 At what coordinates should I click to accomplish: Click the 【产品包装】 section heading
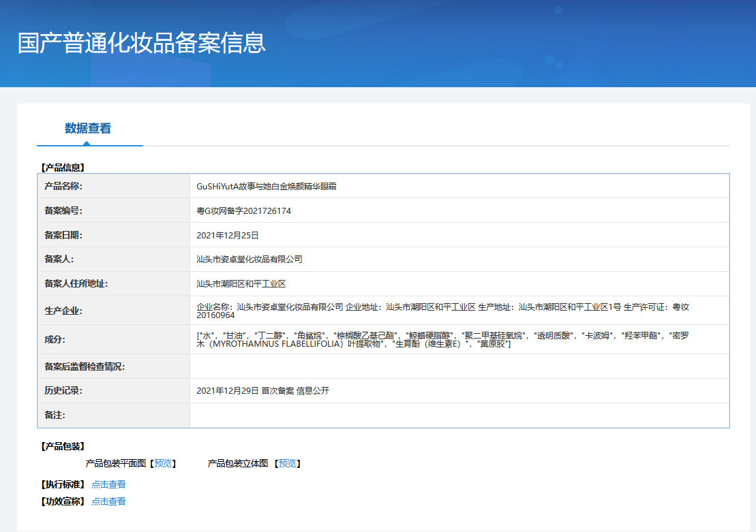(63, 446)
